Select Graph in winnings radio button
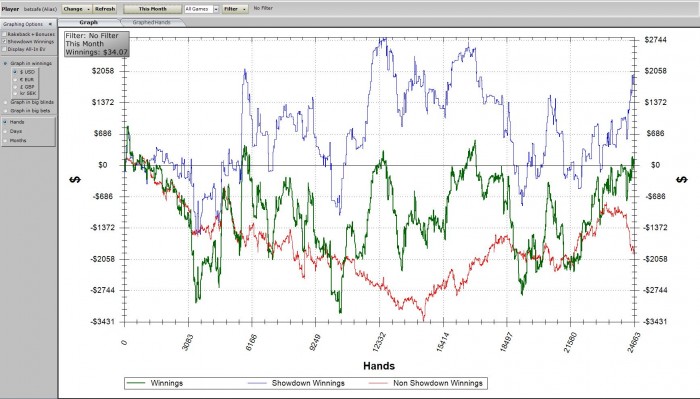Screen dimensions: 700x399 [5, 63]
